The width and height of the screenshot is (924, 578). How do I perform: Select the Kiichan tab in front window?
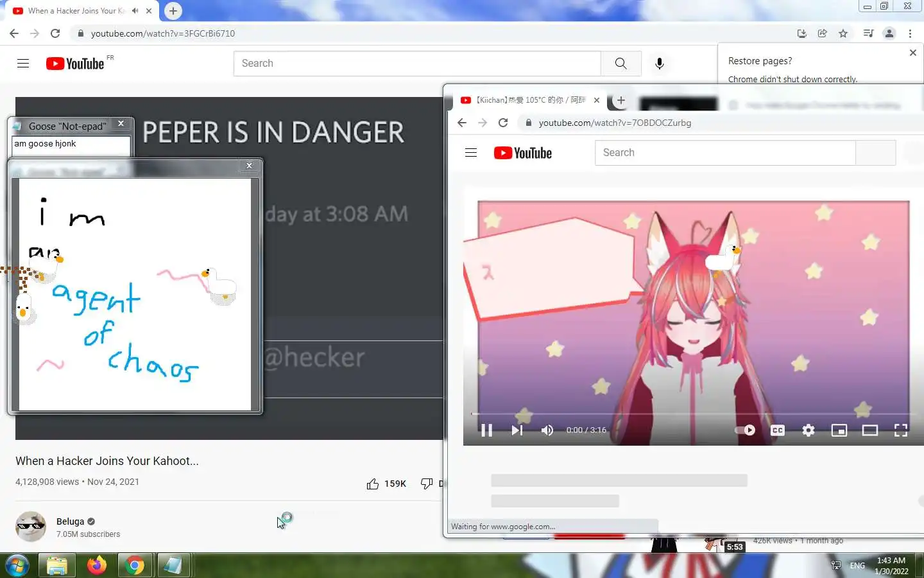coord(530,100)
